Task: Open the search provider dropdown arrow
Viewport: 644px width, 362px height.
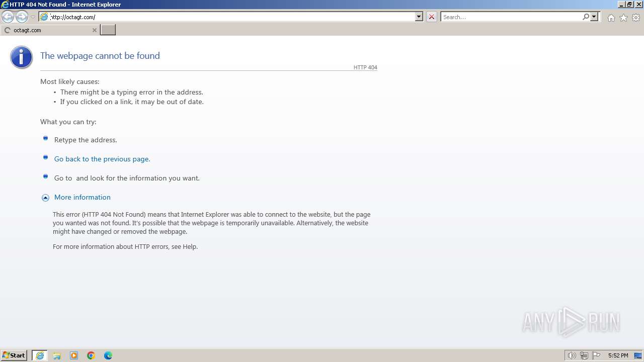Action: (594, 17)
